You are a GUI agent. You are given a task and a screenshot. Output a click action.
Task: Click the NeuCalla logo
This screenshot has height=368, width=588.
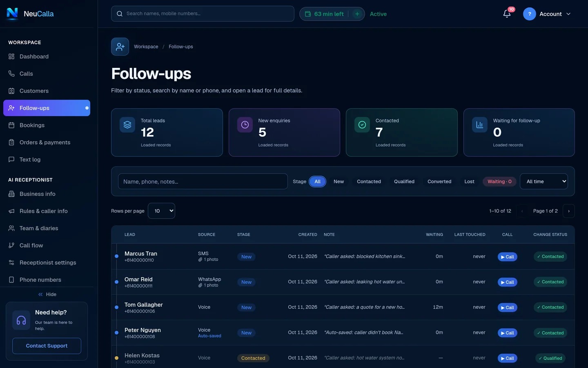(30, 13)
